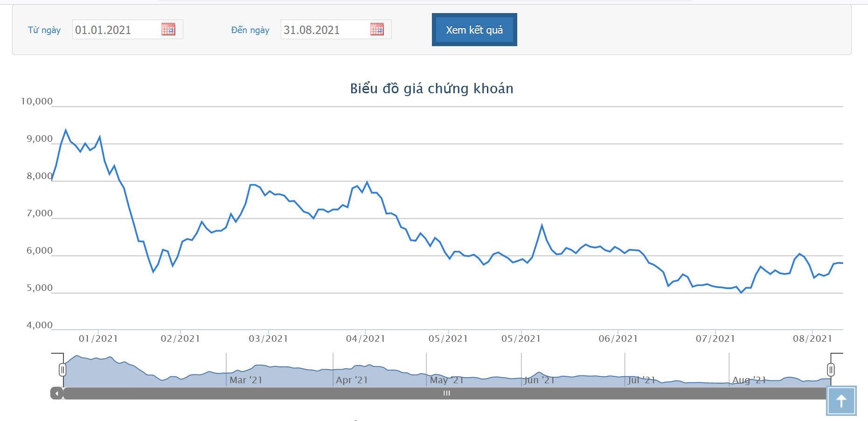
Task: Click the navigator scrollbar left arrow
Action: click(x=57, y=393)
